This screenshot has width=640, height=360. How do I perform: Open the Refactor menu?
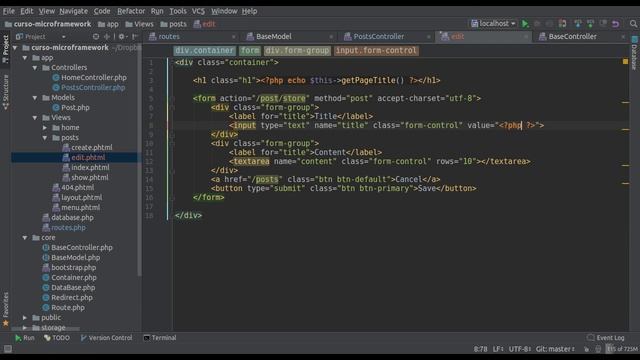point(131,11)
